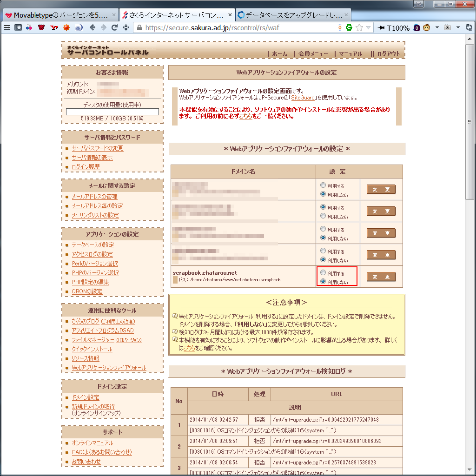Open メールアドレスの管理 sidebar link
This screenshot has width=476, height=476.
click(94, 197)
